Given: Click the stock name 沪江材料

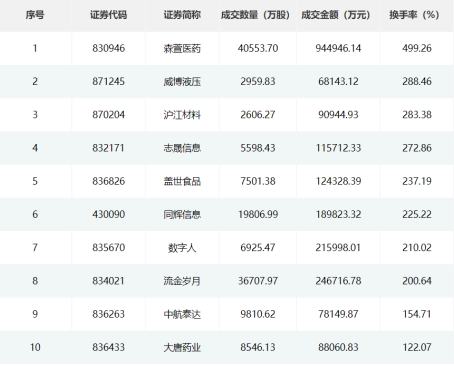Looking at the screenshot, I should click(182, 115).
